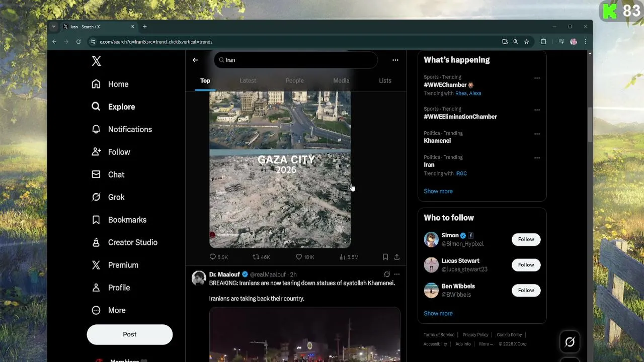This screenshot has height=362, width=644.
Task: Open the Chrome tab search dropdown
Action: tap(53, 27)
